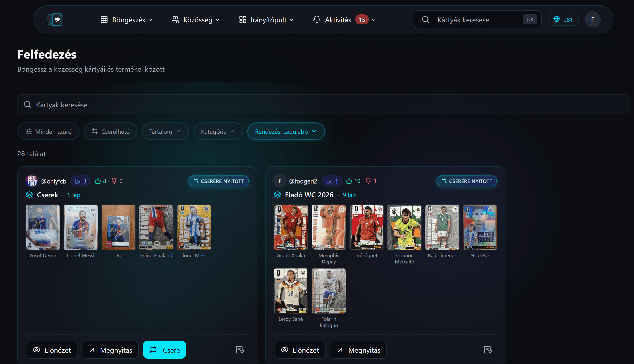Click Megnyitás on the Cserek collection
634x364 pixels.
110,350
